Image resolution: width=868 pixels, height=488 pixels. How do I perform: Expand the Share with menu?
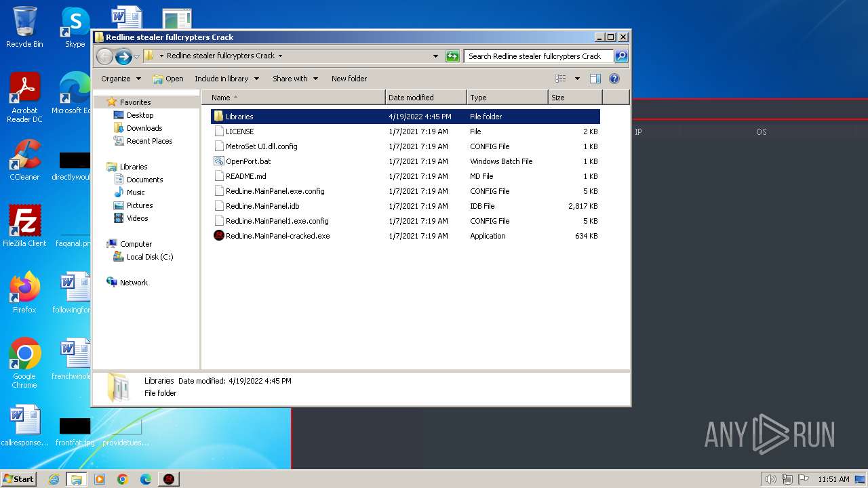[295, 79]
